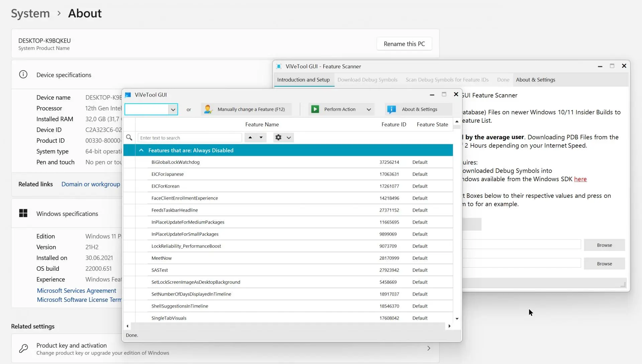
Task: Select the Introduction and Setup tab
Action: (x=303, y=80)
